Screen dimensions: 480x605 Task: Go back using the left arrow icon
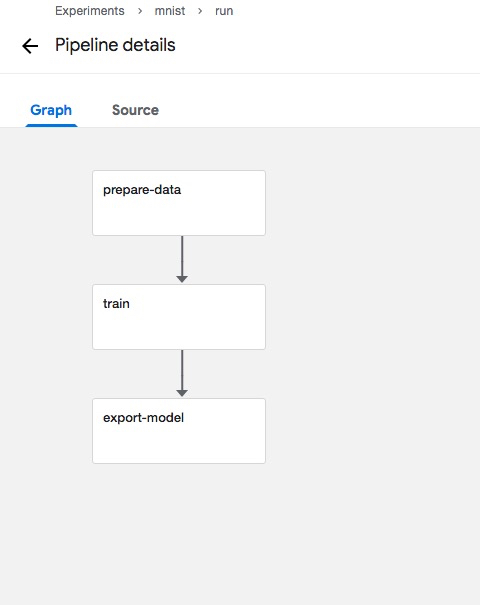[30, 46]
